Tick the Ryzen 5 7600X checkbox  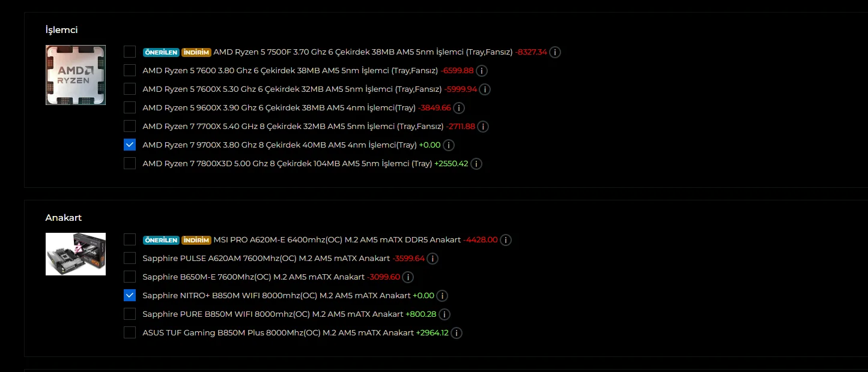(x=130, y=89)
